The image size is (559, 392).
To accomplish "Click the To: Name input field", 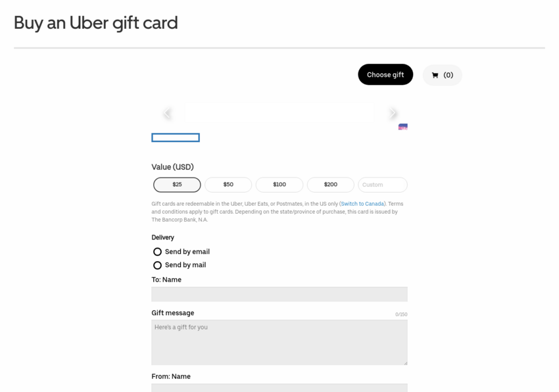I will pyautogui.click(x=279, y=294).
